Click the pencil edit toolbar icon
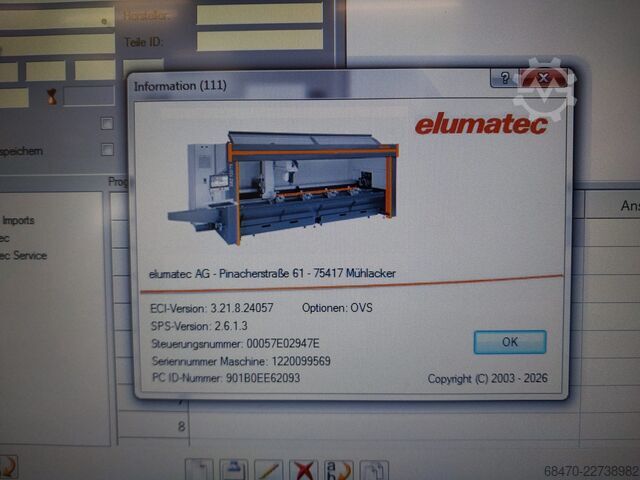 269,470
